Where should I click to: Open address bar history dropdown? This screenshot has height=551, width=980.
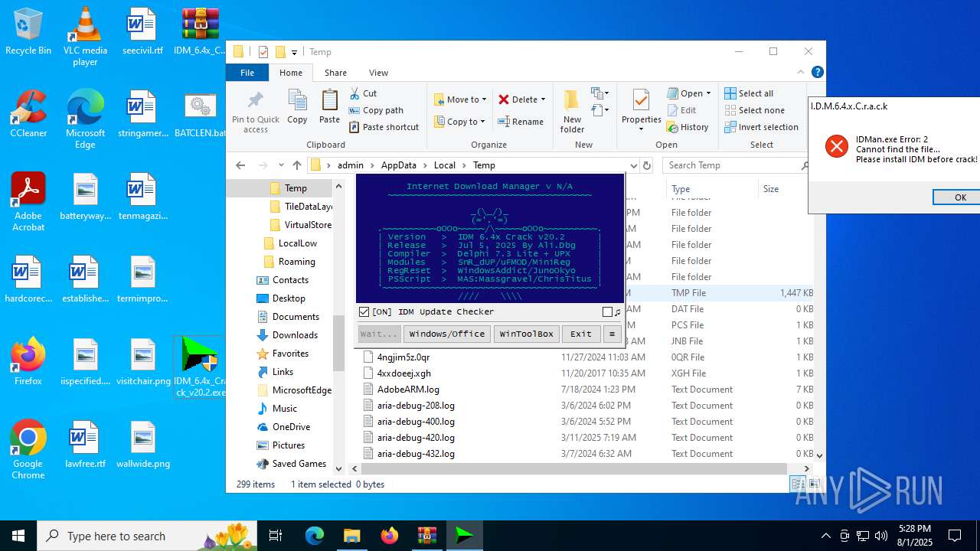(633, 165)
